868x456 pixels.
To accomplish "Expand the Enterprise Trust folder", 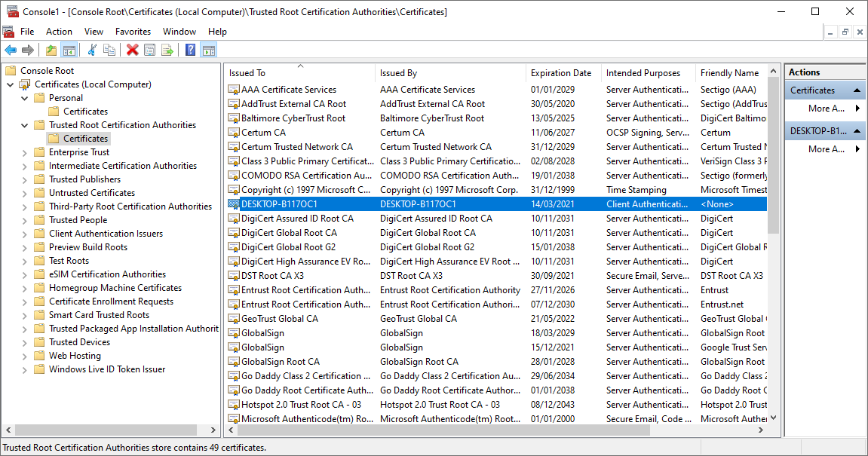I will coord(24,152).
